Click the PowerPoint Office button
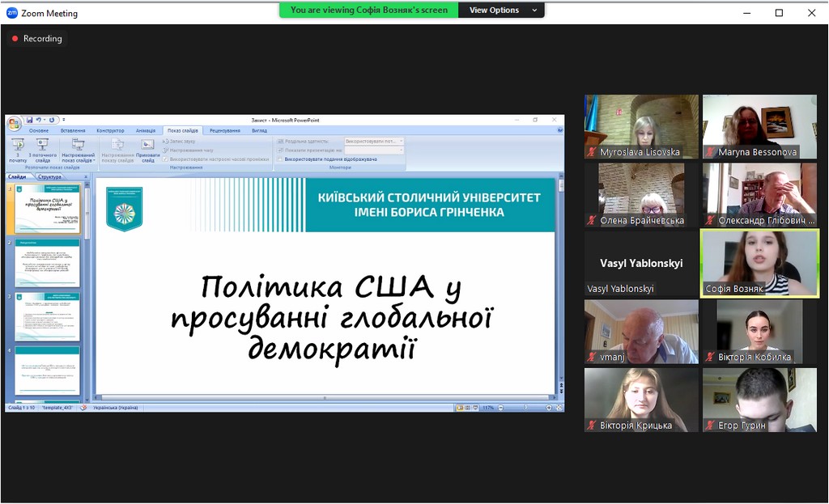This screenshot has height=504, width=829. coord(14,123)
